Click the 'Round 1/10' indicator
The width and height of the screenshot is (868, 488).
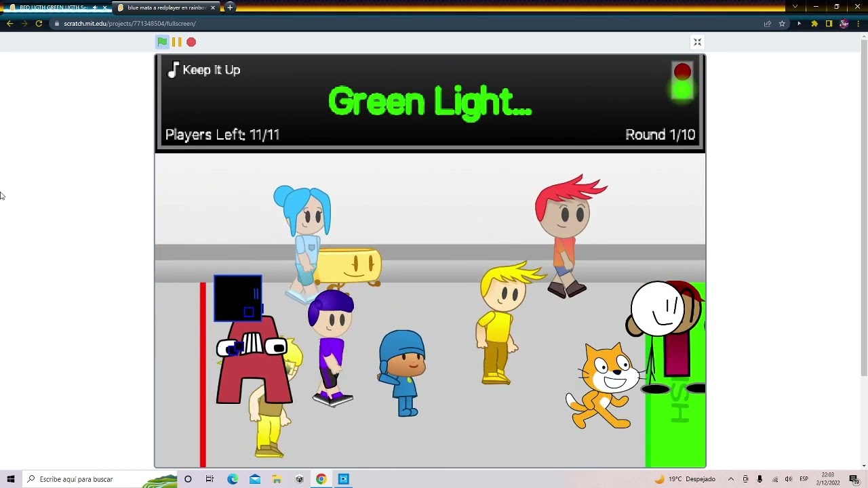coord(660,134)
